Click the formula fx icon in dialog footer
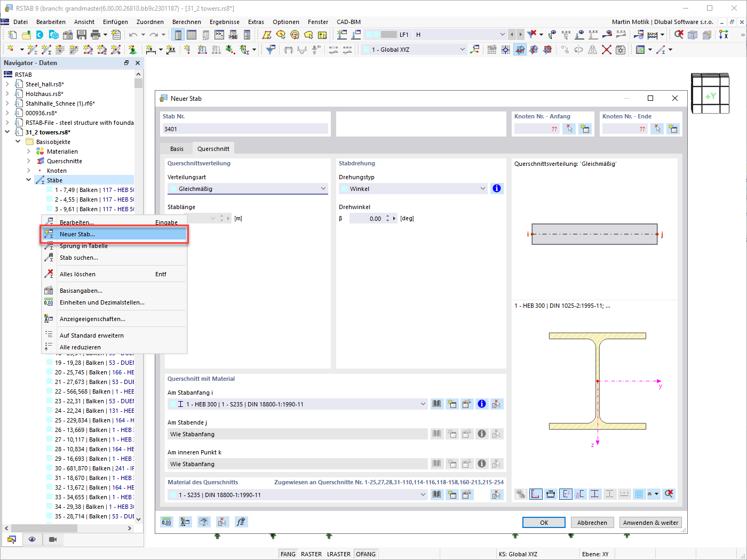 [x=241, y=522]
